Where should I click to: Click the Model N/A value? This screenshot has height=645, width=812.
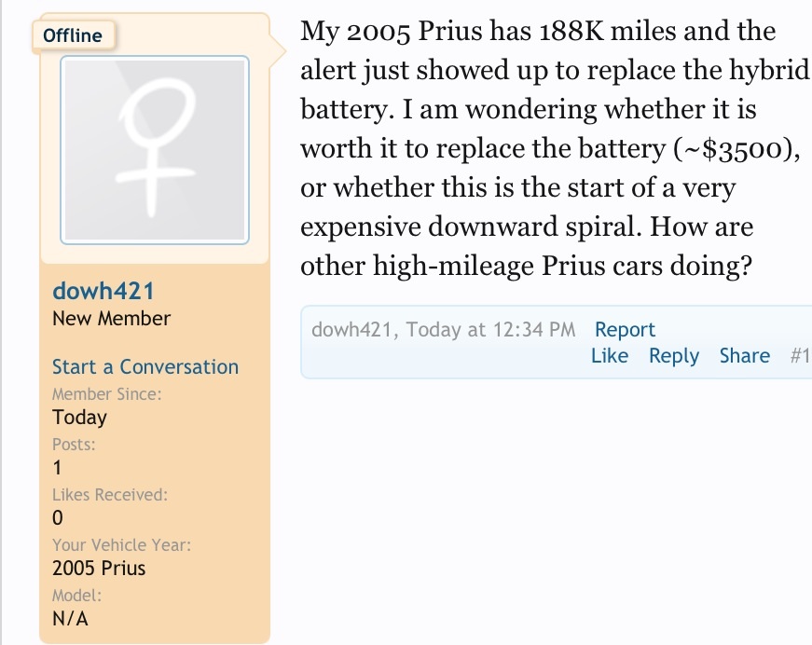click(x=71, y=618)
